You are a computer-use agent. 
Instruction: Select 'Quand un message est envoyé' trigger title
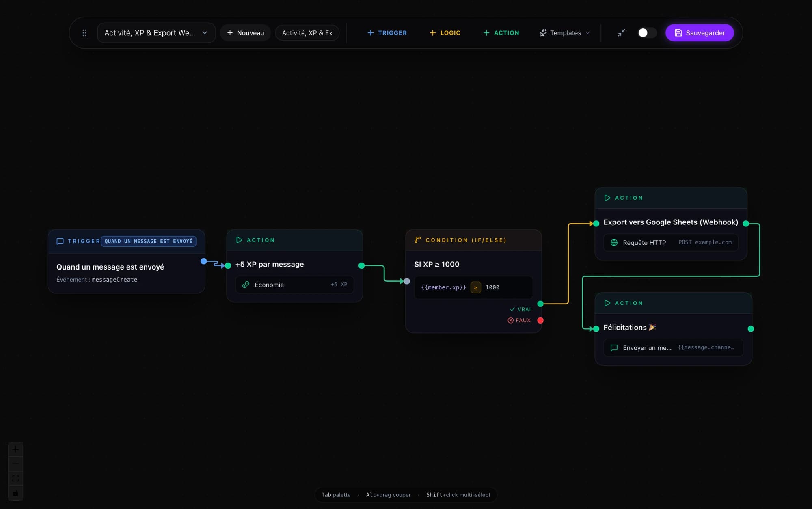pyautogui.click(x=110, y=267)
